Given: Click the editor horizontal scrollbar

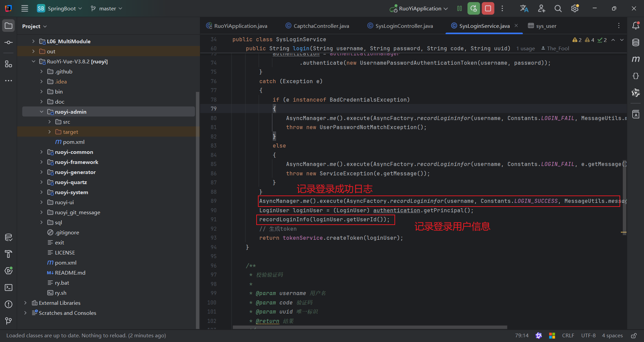Looking at the screenshot, I should (x=370, y=327).
